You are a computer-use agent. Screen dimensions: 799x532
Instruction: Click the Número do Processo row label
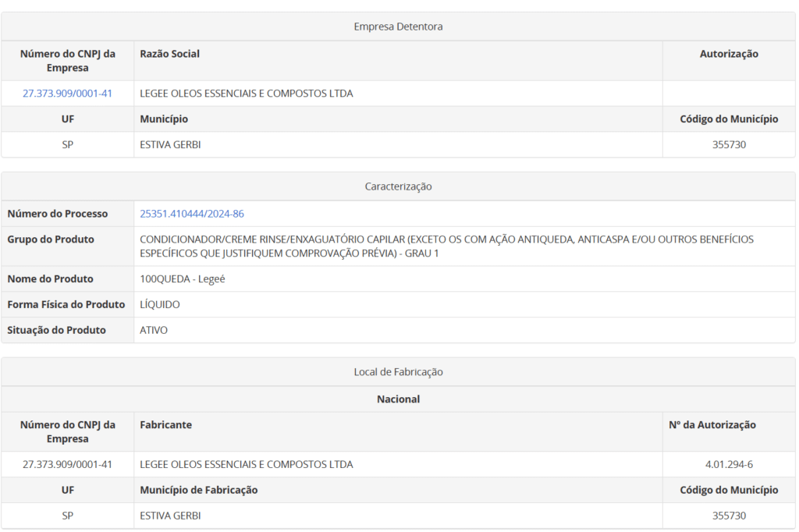pyautogui.click(x=58, y=214)
